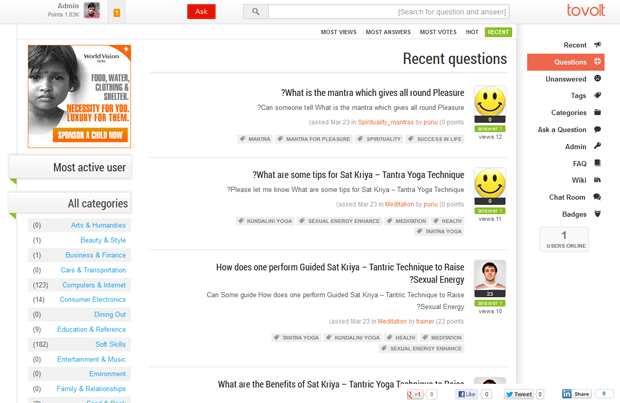This screenshot has width=620, height=403.
Task: Open the Admin user avatar
Action: [92, 11]
